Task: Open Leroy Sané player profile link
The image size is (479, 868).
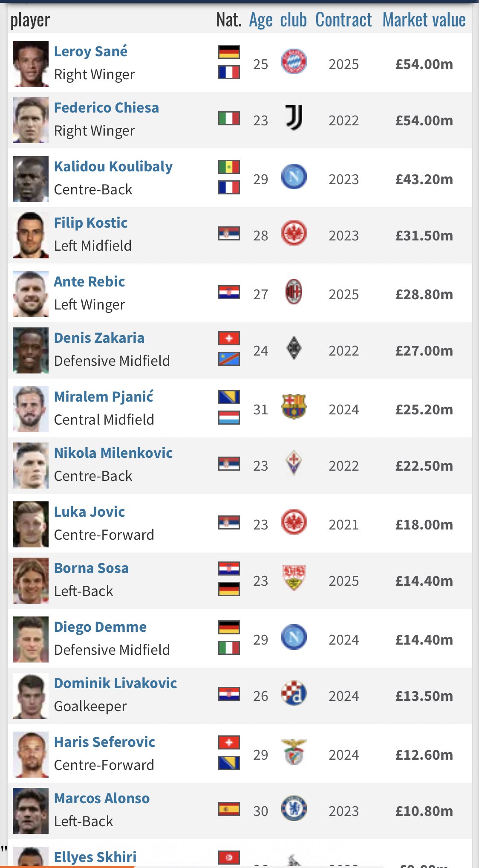Action: [x=91, y=51]
